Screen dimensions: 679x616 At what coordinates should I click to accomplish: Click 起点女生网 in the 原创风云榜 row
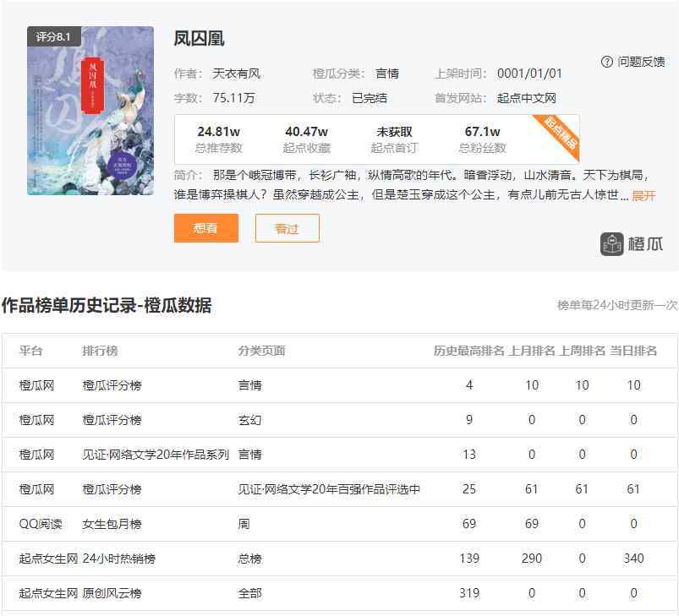(48, 593)
